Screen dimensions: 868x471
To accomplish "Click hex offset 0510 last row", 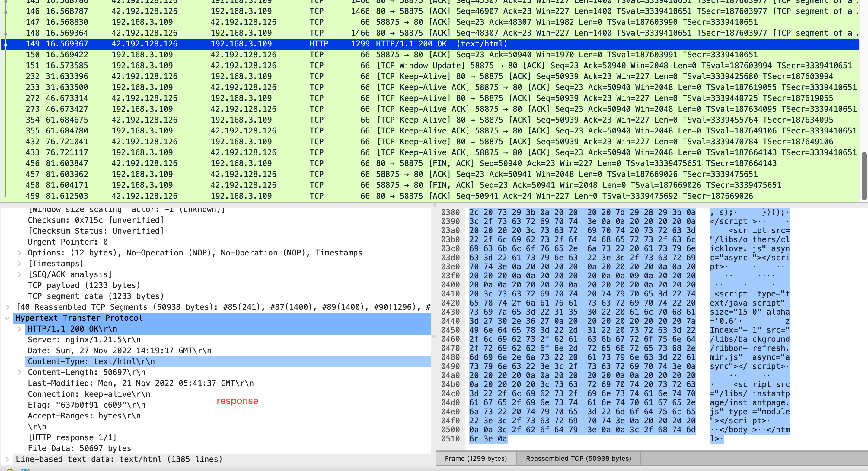I will pos(451,439).
